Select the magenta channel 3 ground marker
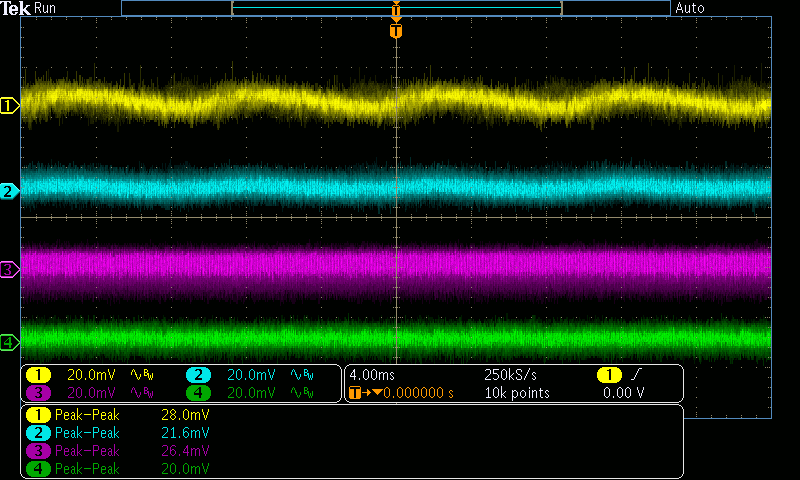The image size is (800, 480). coord(9,270)
